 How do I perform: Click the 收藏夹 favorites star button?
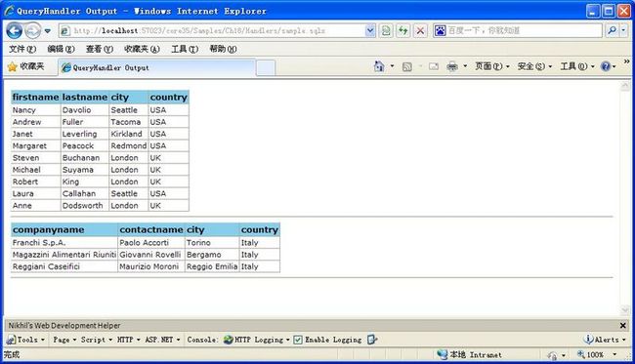click(x=25, y=66)
